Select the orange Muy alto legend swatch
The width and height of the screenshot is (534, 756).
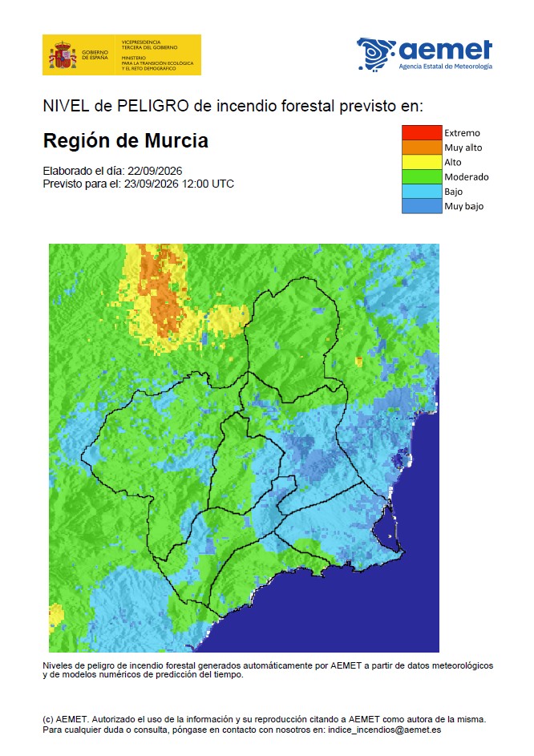422,147
